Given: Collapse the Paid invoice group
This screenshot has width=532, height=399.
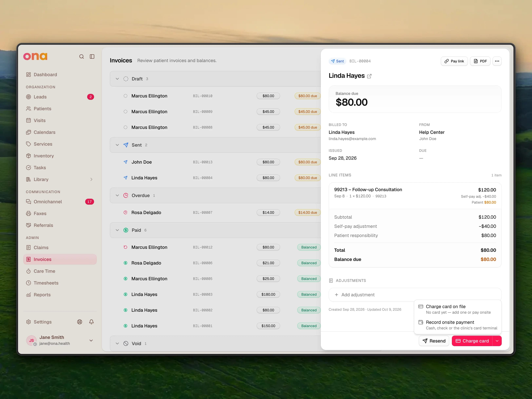Looking at the screenshot, I should [x=117, y=230].
